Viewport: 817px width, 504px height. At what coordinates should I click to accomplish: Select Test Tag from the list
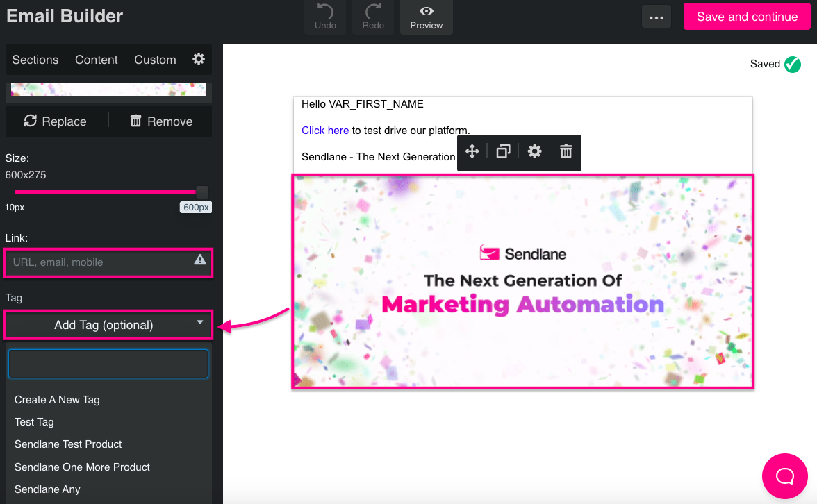(x=35, y=422)
